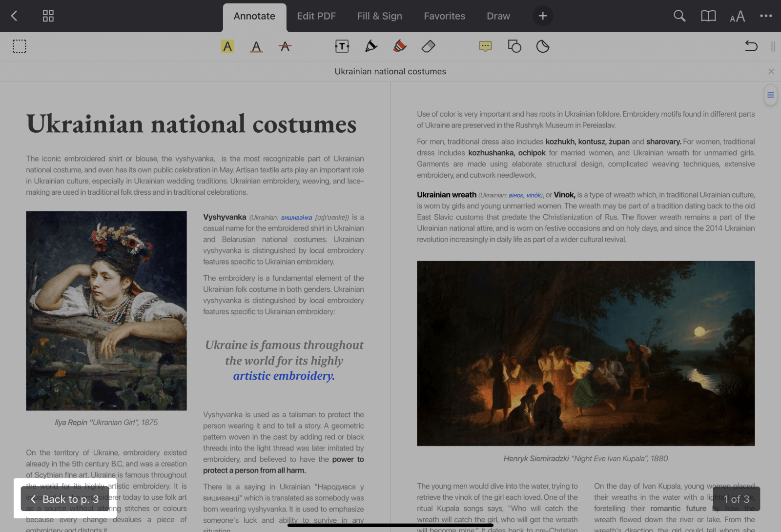Tap bold word 'Vinok,' in wreath paragraph
The height and width of the screenshot is (532, 781).
pyautogui.click(x=564, y=195)
